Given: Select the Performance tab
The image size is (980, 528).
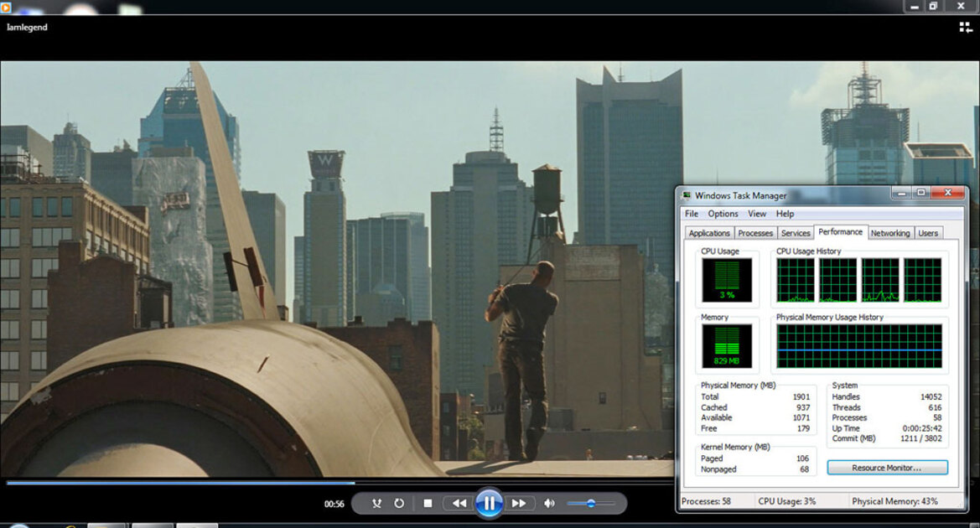Looking at the screenshot, I should pos(840,232).
